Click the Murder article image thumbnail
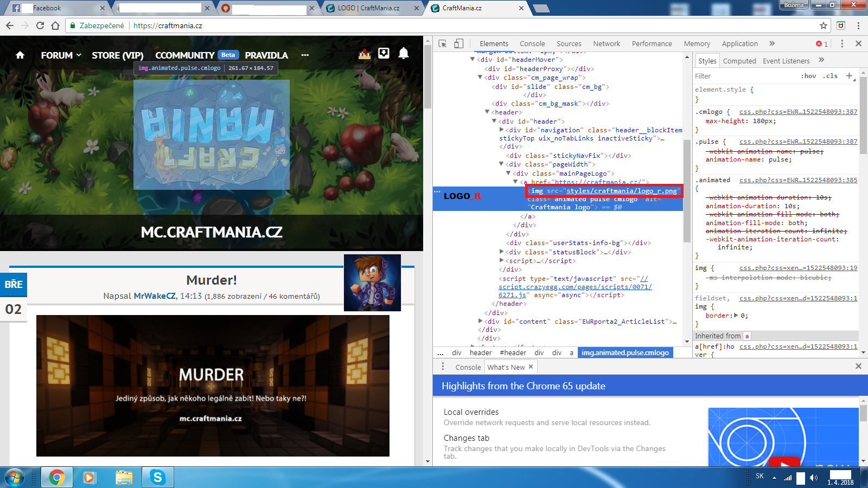 point(213,386)
